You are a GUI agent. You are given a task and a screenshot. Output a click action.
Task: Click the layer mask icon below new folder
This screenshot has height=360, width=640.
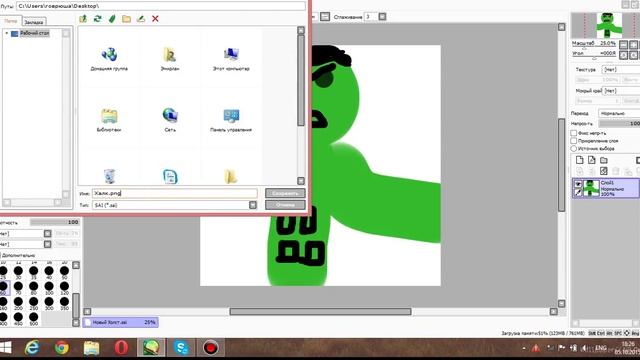click(x=604, y=171)
